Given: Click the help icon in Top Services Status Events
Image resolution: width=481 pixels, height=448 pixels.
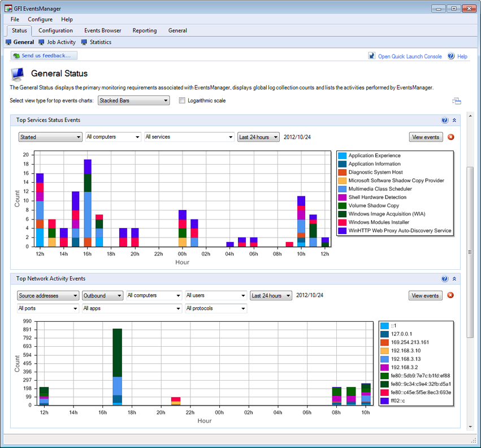Looking at the screenshot, I should (445, 120).
